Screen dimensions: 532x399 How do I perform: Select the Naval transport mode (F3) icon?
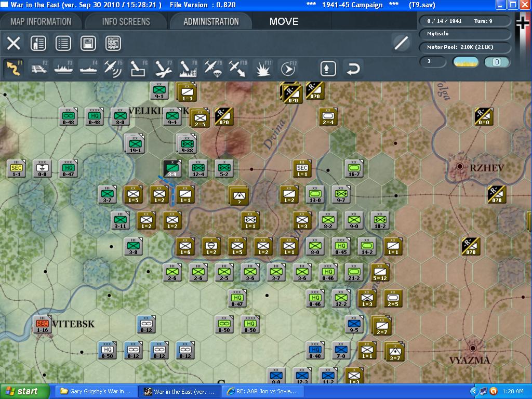63,68
